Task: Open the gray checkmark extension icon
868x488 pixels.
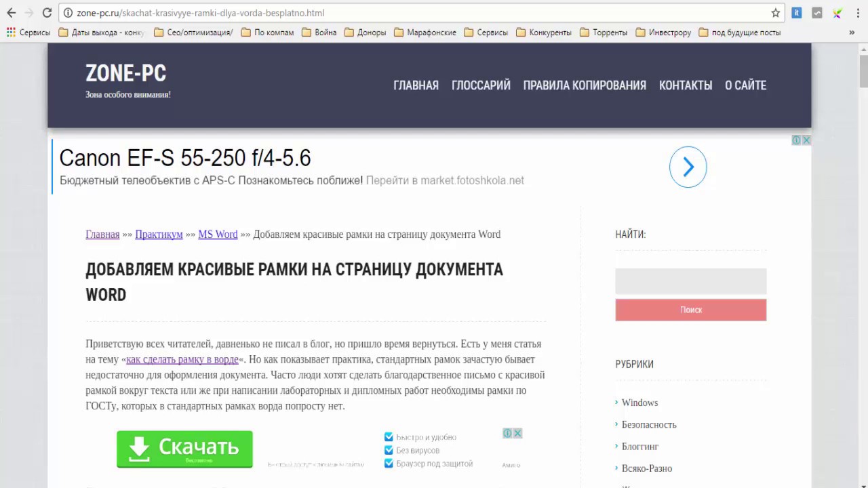Action: click(817, 13)
